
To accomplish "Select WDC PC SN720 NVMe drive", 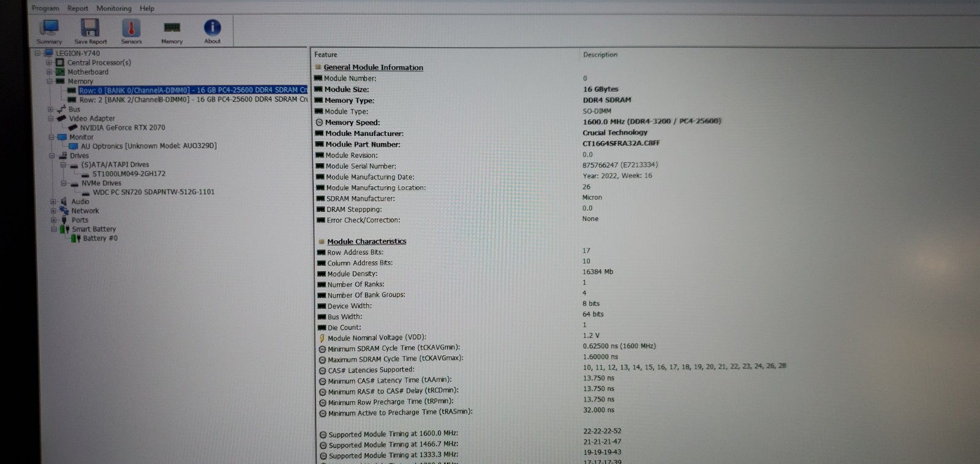I will 154,192.
